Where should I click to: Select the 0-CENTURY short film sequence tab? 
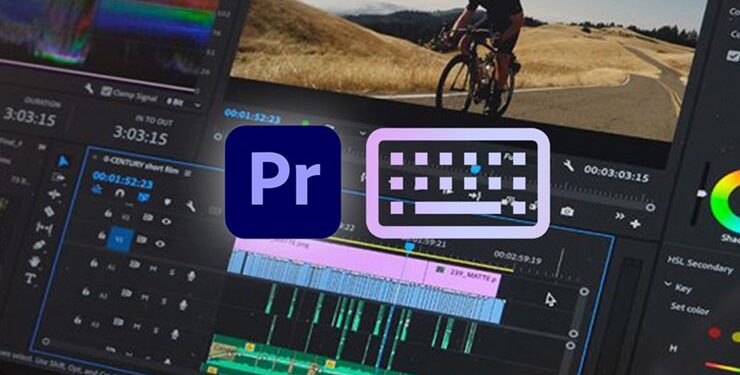pos(141,165)
